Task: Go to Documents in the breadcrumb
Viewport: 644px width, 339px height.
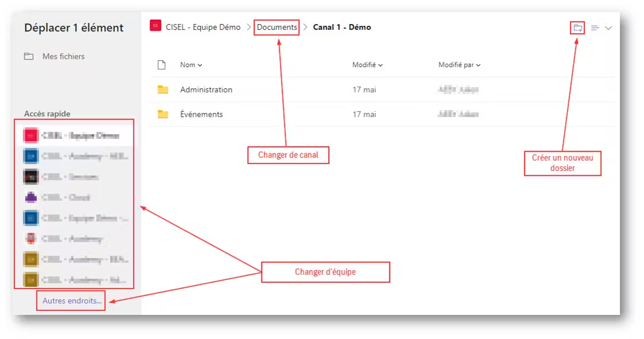Action: [x=277, y=27]
